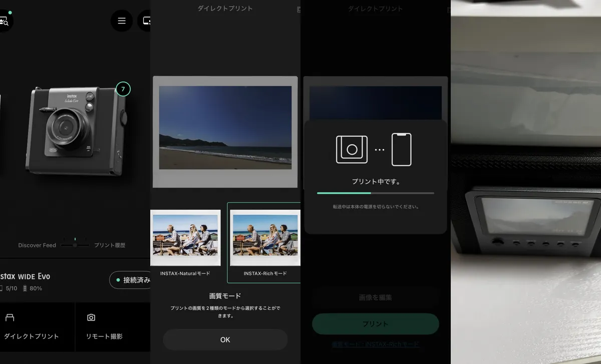Switch to プリント履歴 tab
601x364 pixels.
coord(110,245)
